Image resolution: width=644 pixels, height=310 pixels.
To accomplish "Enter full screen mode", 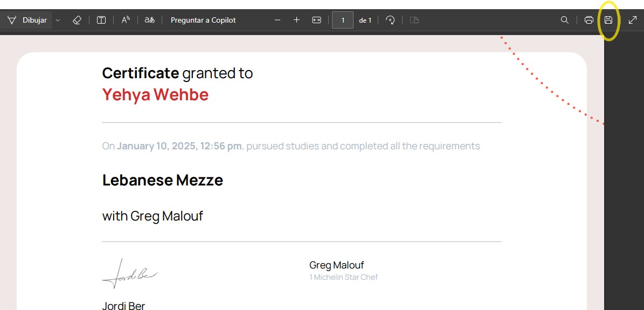I will [x=633, y=20].
